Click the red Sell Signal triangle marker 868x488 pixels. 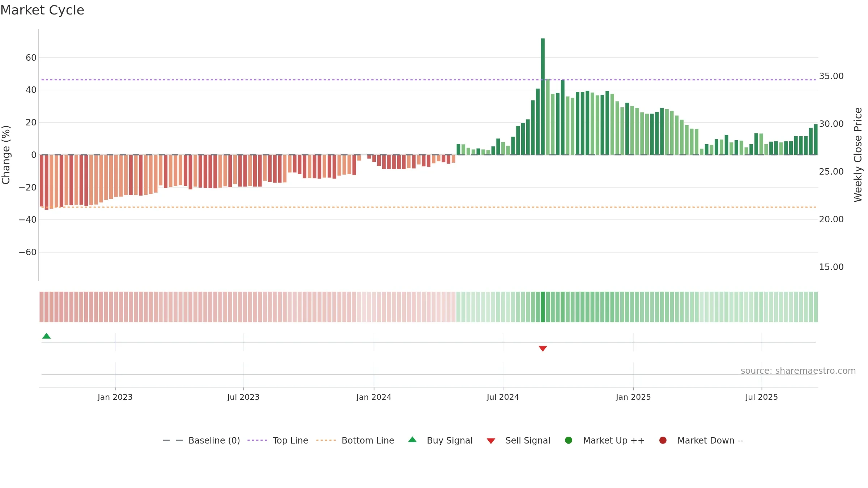(542, 348)
